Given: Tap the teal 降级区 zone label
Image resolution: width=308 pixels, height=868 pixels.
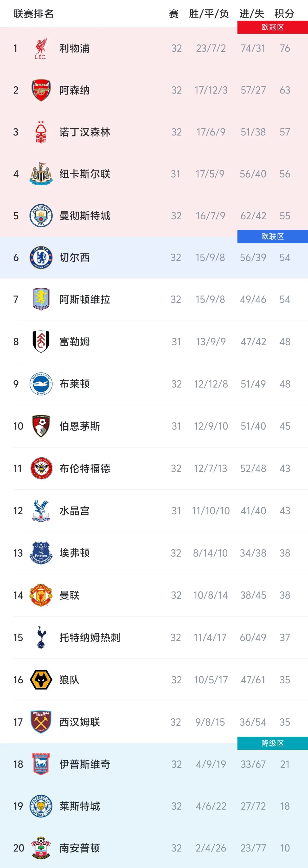Looking at the screenshot, I should pyautogui.click(x=273, y=743).
